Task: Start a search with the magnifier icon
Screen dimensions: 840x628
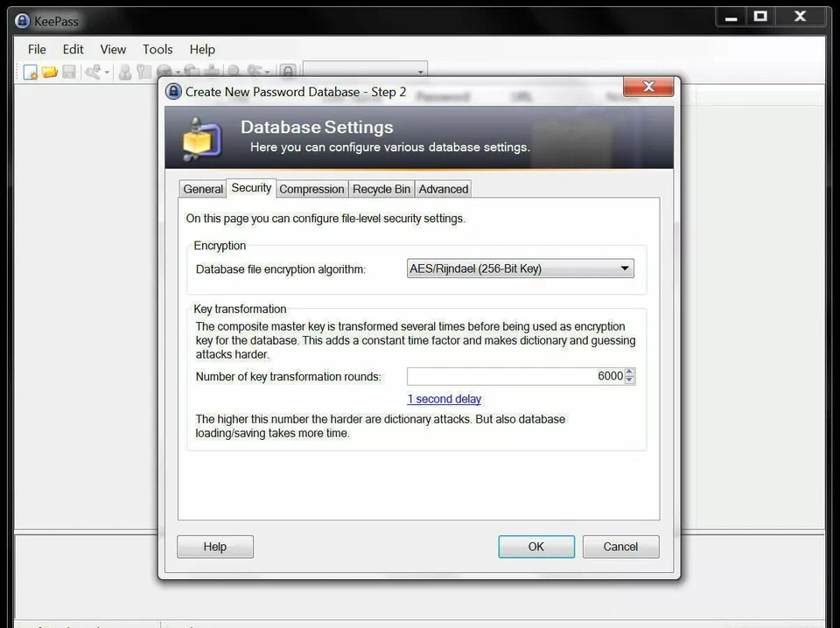Action: pos(234,71)
